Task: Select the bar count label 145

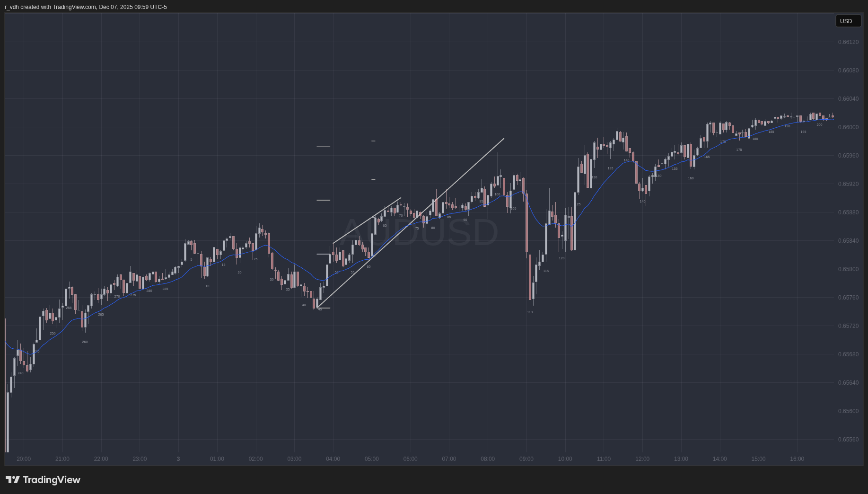Action: point(642,202)
